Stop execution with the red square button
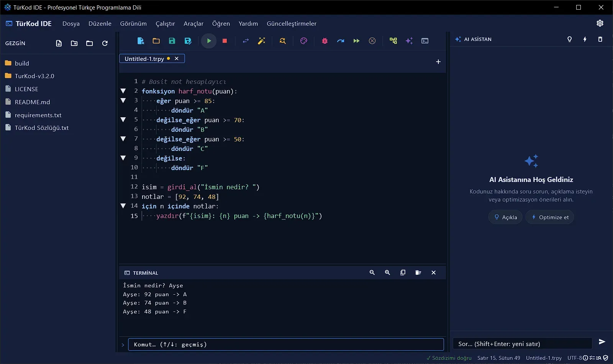The height and width of the screenshot is (364, 613). click(225, 41)
